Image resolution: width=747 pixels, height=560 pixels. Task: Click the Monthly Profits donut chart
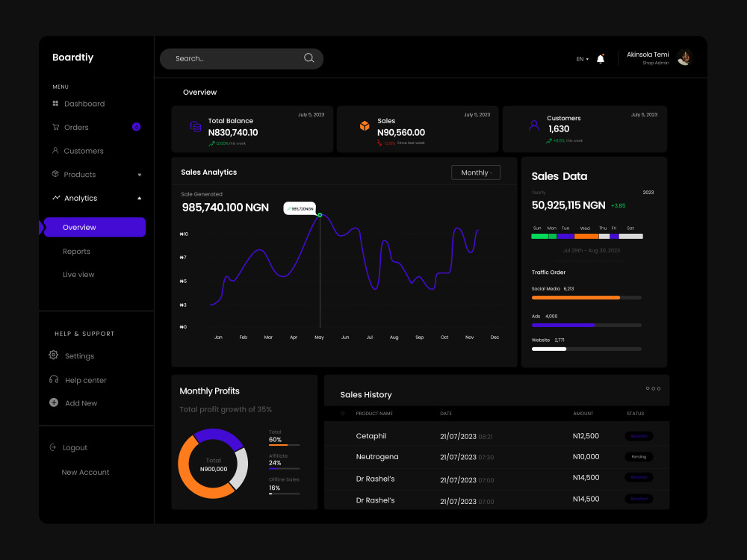click(213, 464)
